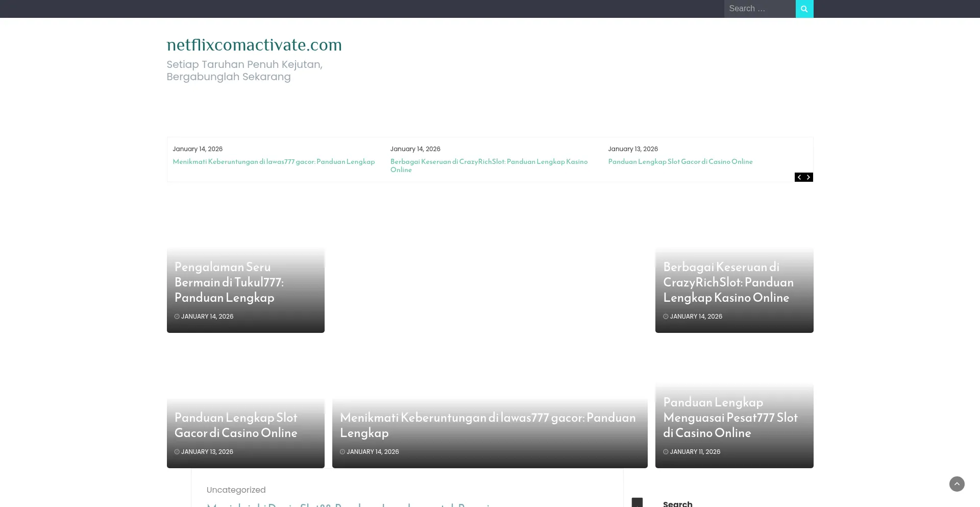The height and width of the screenshot is (507, 980).
Task: Show previous headline with ticker left arrow
Action: (799, 177)
